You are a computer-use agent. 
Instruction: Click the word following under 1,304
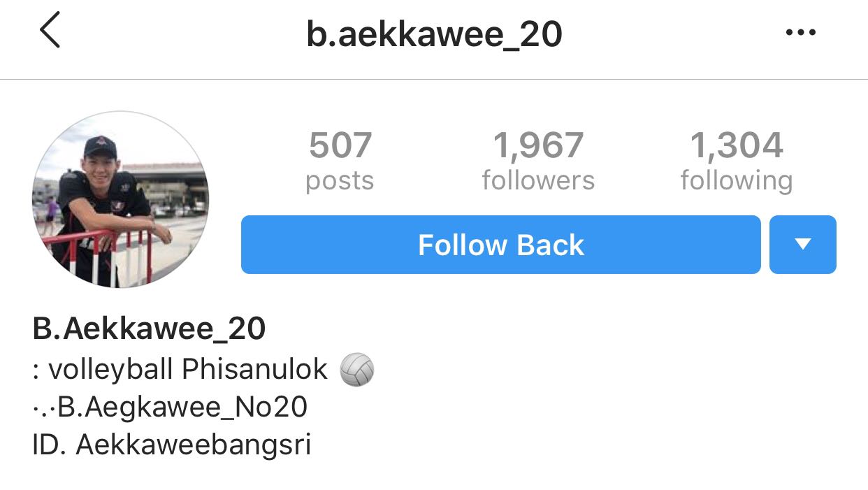737,181
